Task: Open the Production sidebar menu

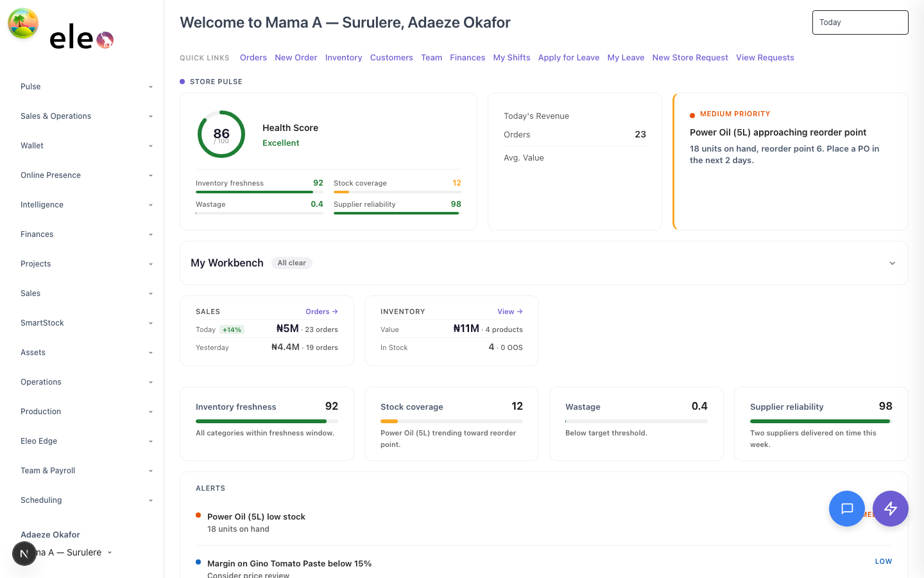Action: click(87, 412)
